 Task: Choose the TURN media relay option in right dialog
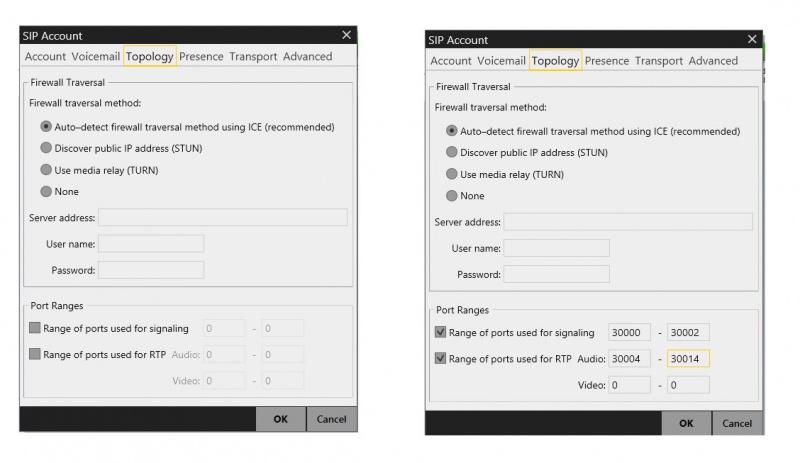tap(452, 174)
